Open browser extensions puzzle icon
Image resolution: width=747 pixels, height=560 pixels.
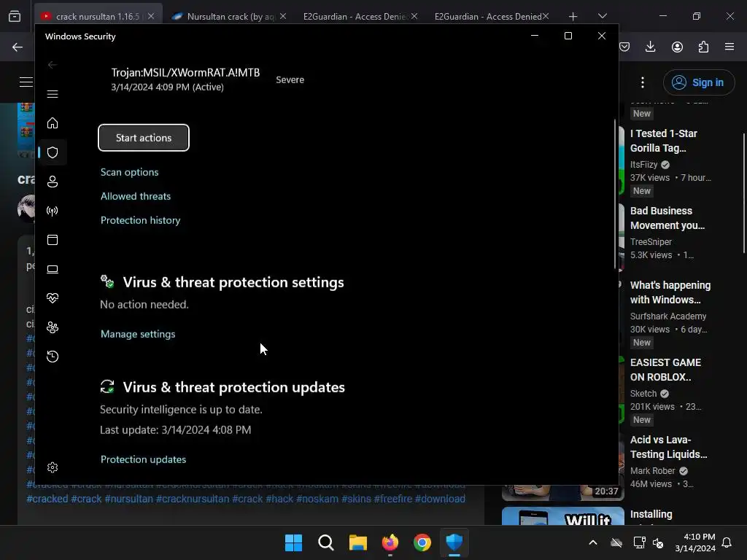pos(703,47)
